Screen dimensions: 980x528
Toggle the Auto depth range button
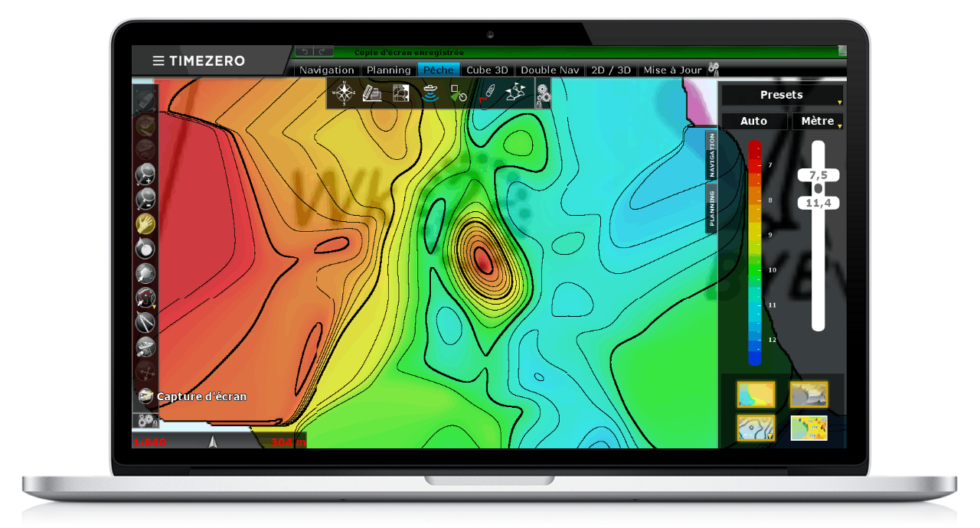pos(753,122)
